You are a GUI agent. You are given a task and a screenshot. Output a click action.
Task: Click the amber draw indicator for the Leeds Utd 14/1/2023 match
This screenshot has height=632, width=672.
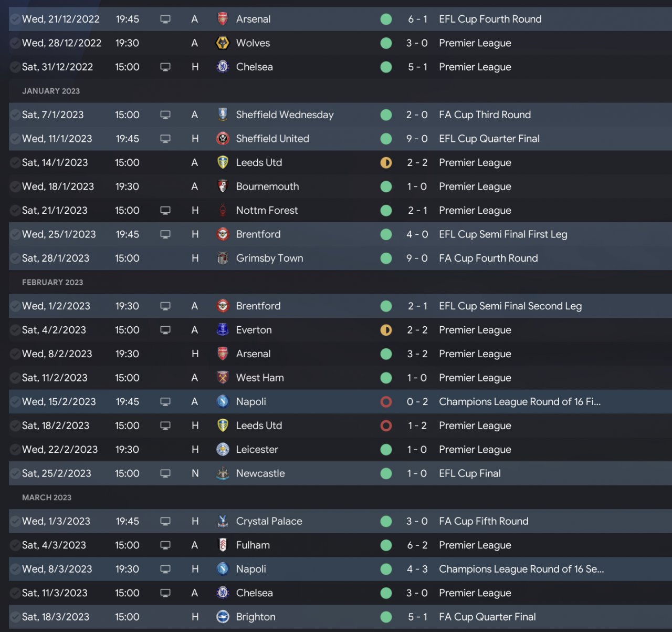[386, 163]
